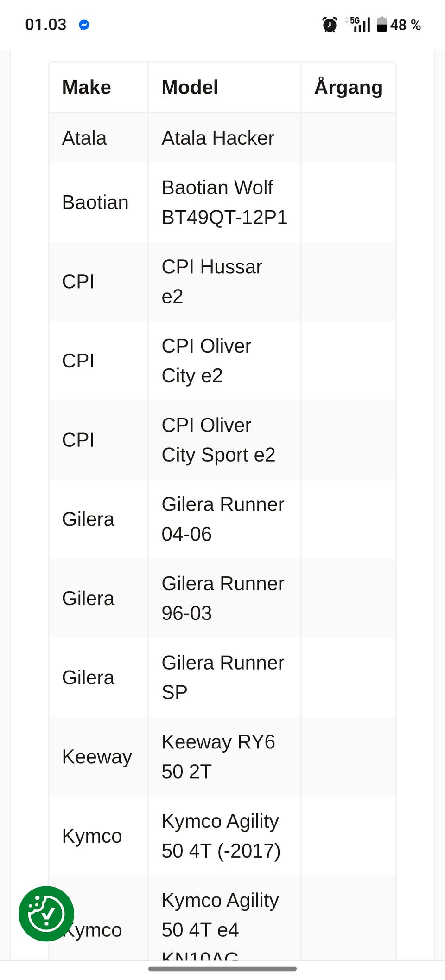The height and width of the screenshot is (980, 445).
Task: Select the CPI Hussar e2 row
Action: click(212, 282)
